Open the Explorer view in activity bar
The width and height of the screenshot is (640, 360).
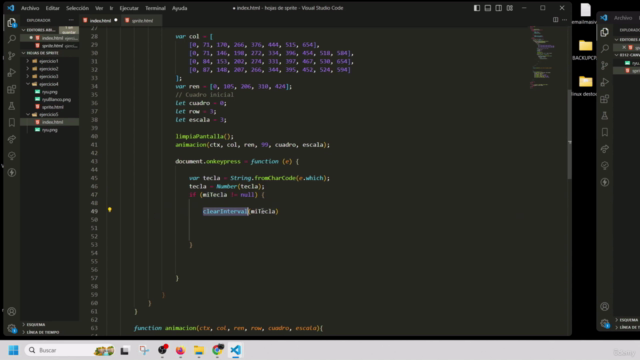[x=11, y=22]
